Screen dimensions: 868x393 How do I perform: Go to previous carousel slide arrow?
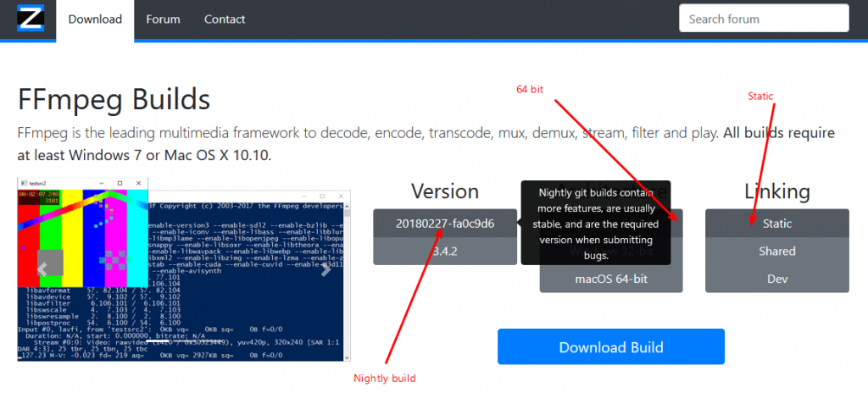(42, 269)
